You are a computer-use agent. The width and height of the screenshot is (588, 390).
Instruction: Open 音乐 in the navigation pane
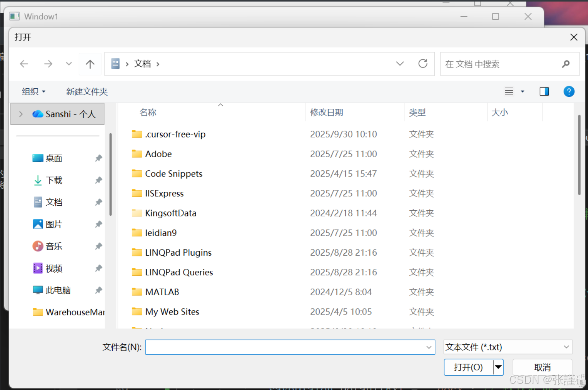coord(54,246)
